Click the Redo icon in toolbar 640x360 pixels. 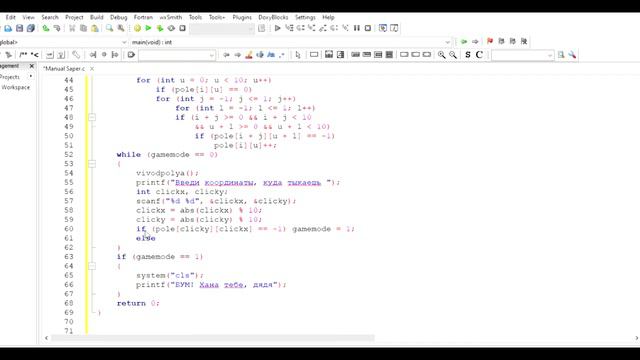pyautogui.click(x=57, y=28)
